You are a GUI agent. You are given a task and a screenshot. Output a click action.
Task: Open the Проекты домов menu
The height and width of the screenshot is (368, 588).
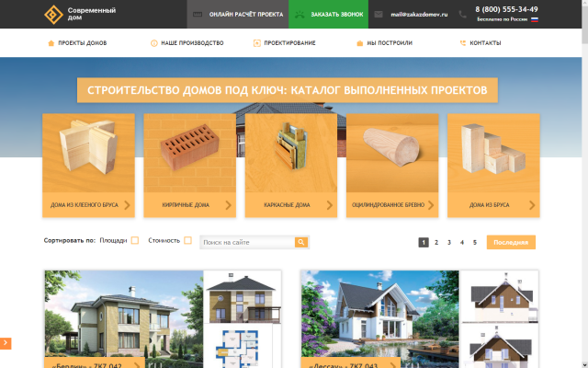tap(82, 43)
